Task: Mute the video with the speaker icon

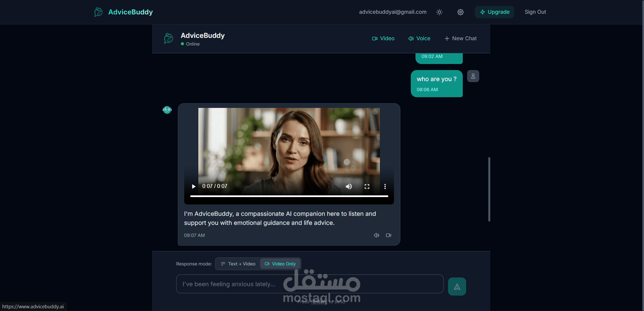Action: 349,186
